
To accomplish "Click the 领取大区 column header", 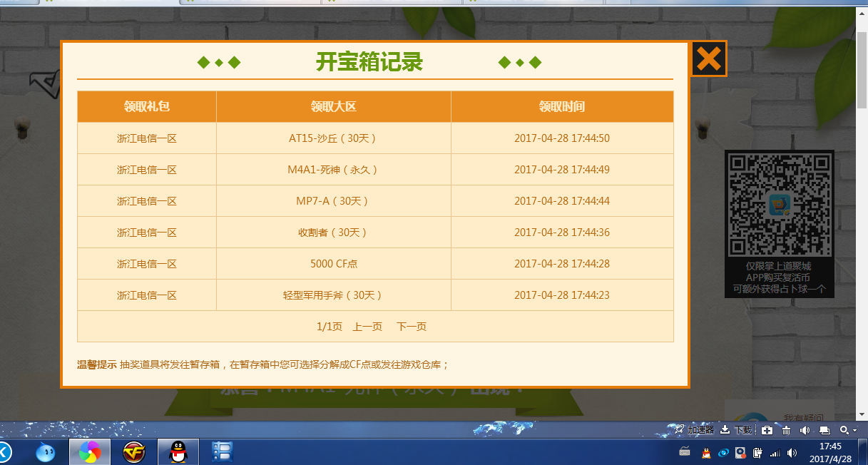I will (x=334, y=107).
